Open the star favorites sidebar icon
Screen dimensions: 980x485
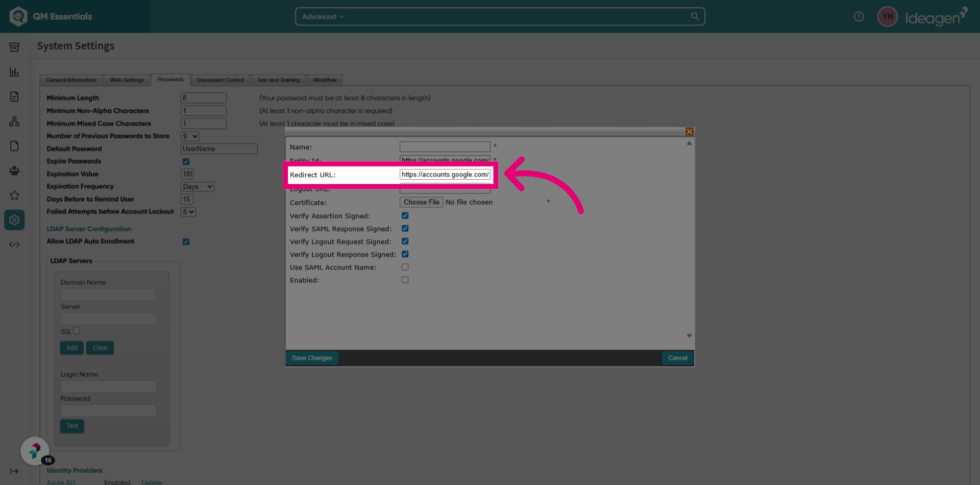click(14, 195)
